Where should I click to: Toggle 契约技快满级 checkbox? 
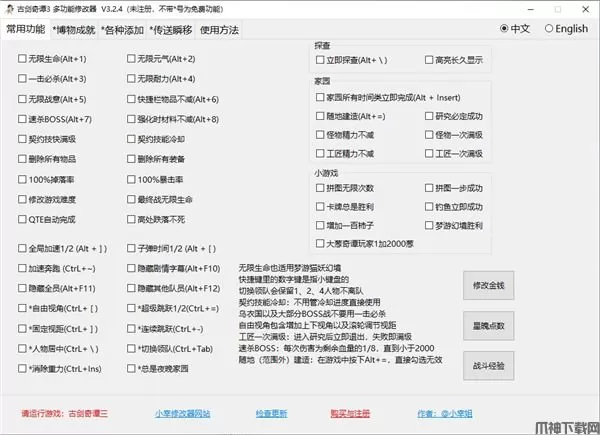pos(22,139)
